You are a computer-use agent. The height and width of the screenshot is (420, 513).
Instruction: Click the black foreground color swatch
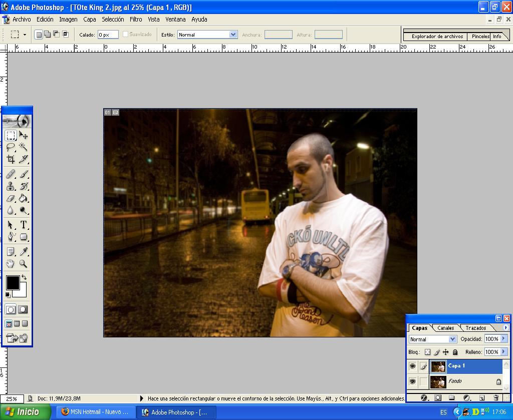pyautogui.click(x=13, y=283)
